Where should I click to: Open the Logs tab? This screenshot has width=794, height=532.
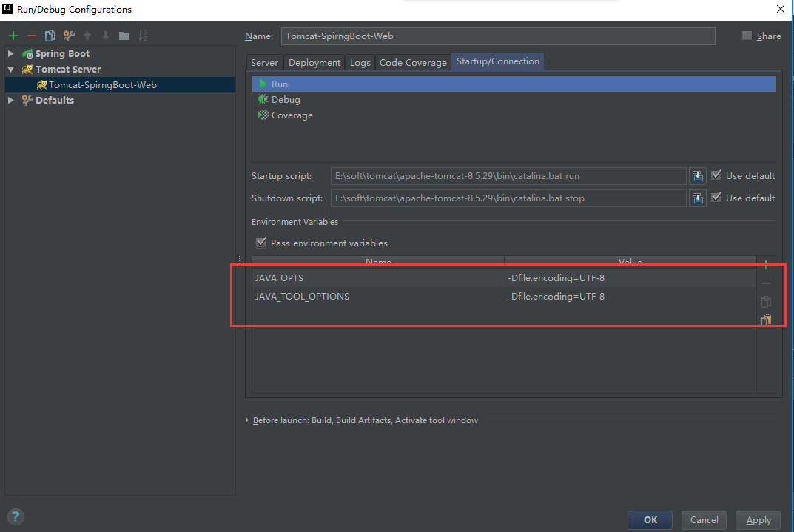[x=360, y=62]
